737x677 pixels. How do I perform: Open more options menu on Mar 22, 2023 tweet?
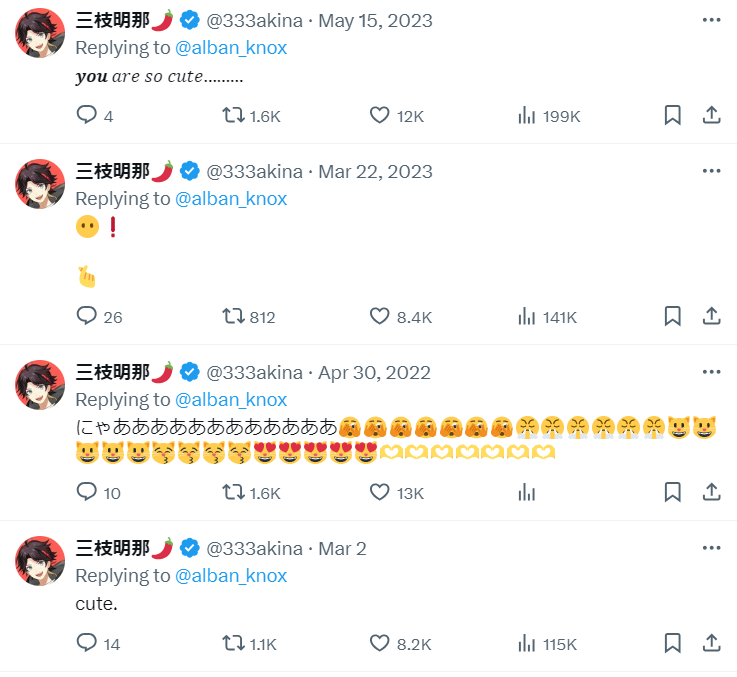pos(712,171)
